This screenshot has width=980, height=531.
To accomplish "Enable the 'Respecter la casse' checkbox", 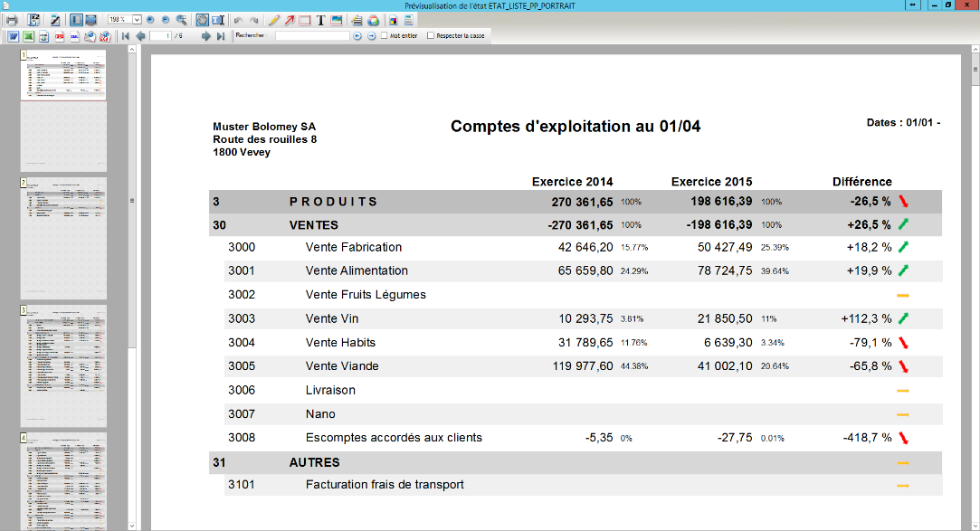I will [431, 36].
